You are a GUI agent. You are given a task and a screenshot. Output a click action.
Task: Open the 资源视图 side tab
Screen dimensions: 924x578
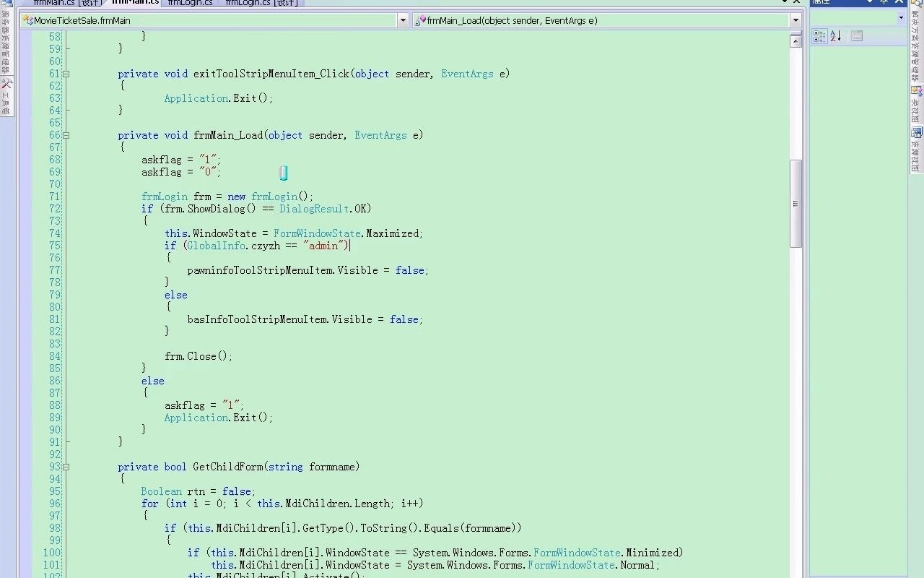(x=917, y=150)
